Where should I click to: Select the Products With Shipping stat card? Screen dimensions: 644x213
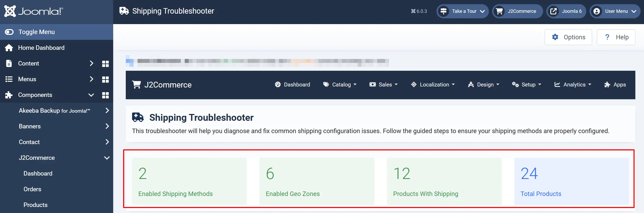tap(444, 181)
